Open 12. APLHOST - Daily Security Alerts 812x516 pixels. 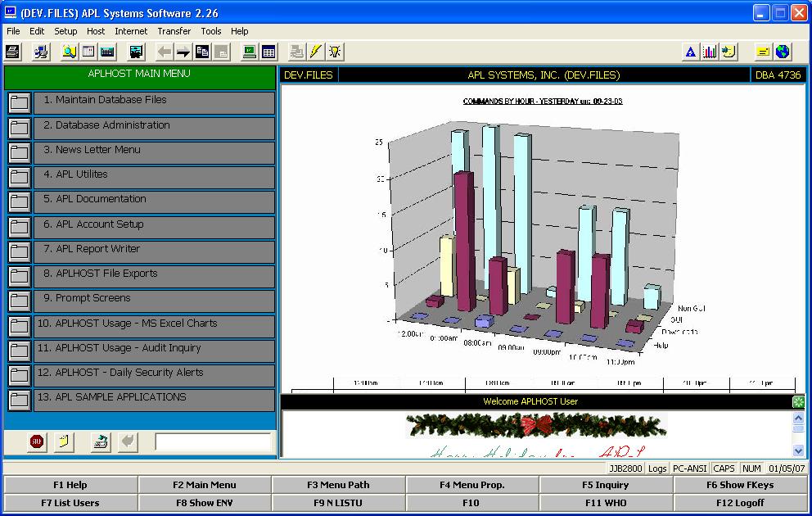[x=154, y=376]
